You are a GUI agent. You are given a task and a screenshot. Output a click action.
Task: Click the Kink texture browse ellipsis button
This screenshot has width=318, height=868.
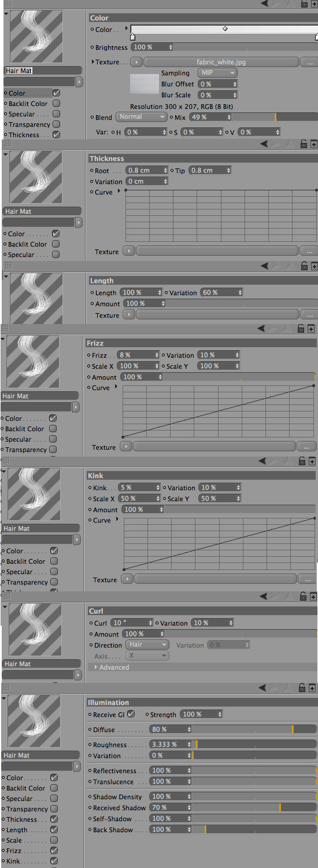pos(307,579)
